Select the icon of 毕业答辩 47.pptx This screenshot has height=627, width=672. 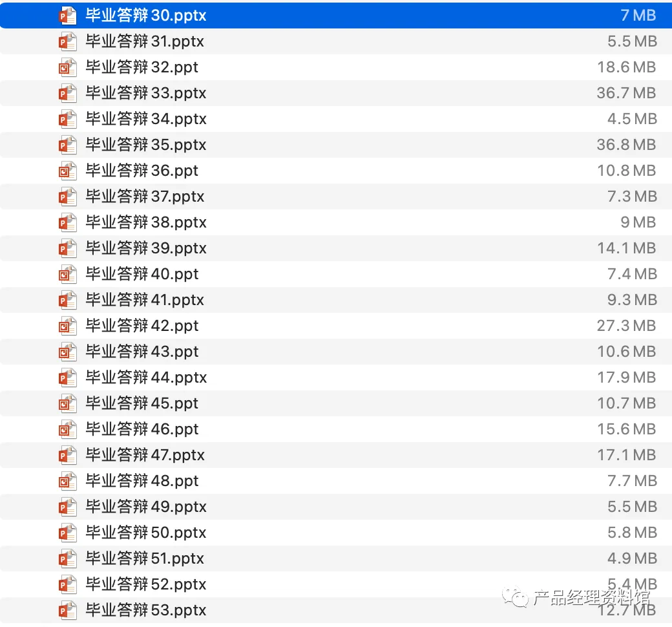pyautogui.click(x=68, y=454)
